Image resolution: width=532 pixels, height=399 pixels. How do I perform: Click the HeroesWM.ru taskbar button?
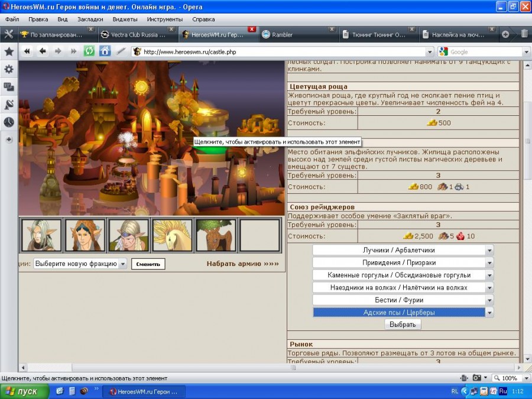click(x=144, y=392)
